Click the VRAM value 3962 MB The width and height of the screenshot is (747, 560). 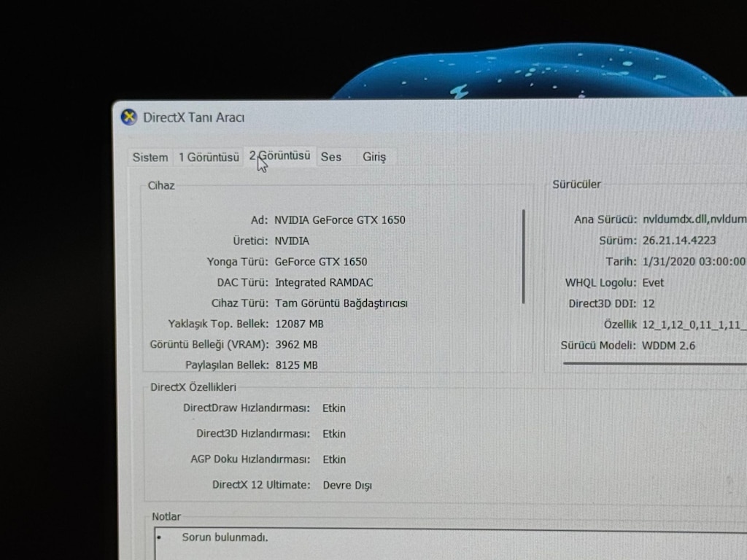[296, 344]
